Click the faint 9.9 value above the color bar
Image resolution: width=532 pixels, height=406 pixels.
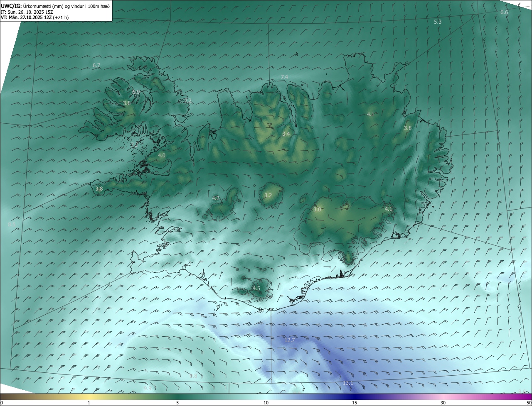(x=148, y=389)
